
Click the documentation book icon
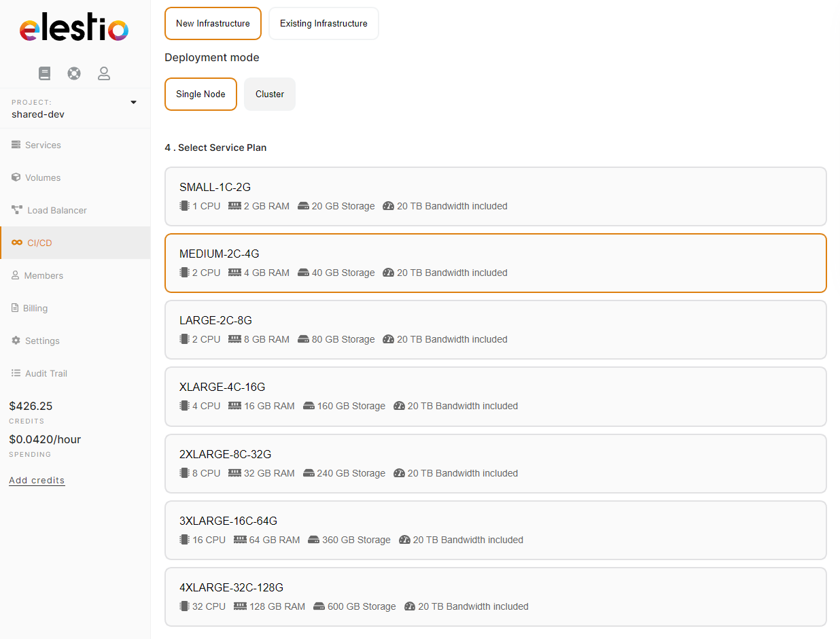click(45, 73)
